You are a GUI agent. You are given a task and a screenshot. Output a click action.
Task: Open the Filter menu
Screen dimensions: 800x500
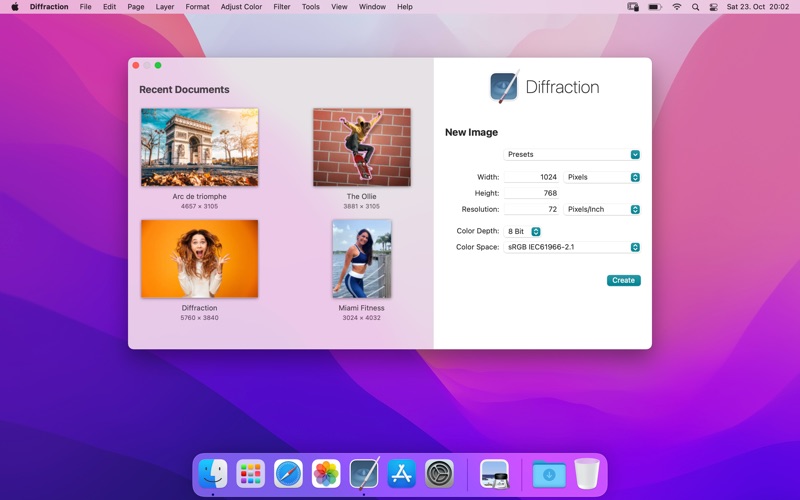pos(282,7)
